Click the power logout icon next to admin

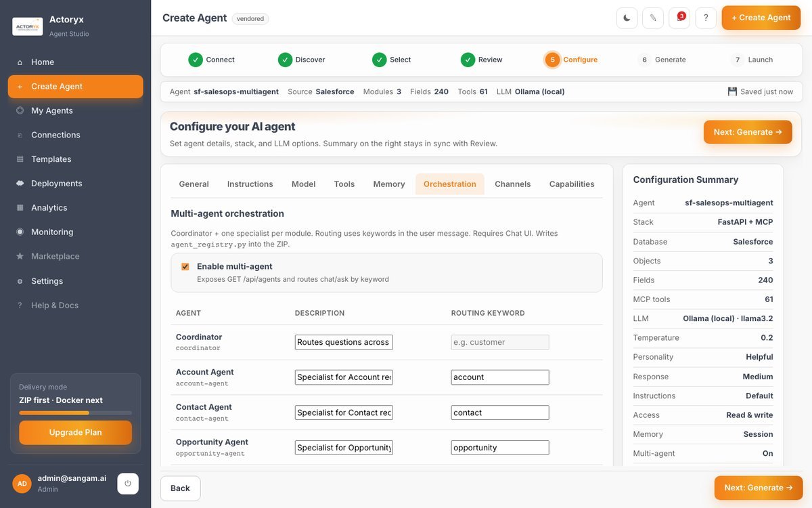coord(128,484)
